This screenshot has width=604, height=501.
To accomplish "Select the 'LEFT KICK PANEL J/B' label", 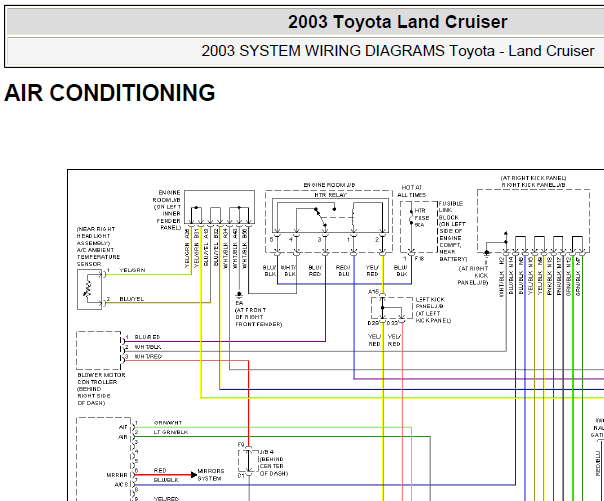I will click(x=430, y=303).
